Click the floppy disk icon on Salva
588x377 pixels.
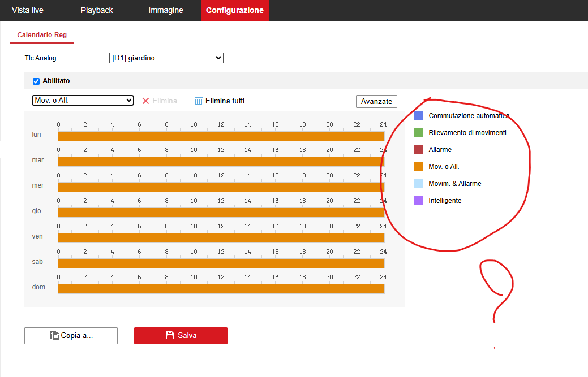tap(169, 335)
